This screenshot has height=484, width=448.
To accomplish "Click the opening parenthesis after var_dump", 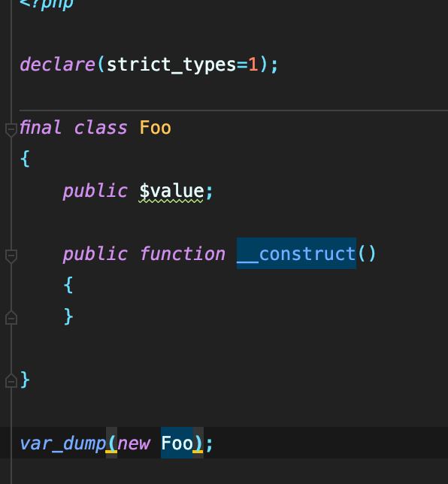I will coord(111,443).
